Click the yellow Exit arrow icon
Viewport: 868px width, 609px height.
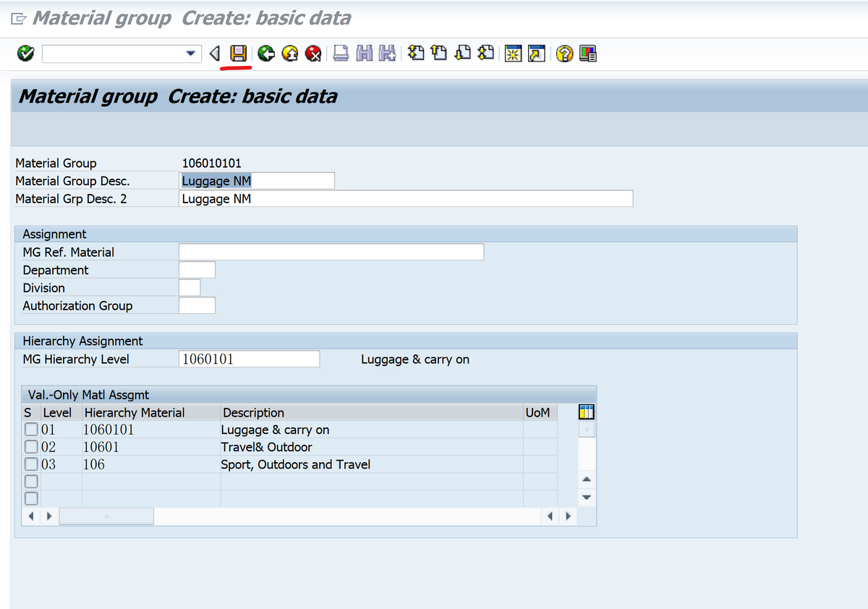290,54
